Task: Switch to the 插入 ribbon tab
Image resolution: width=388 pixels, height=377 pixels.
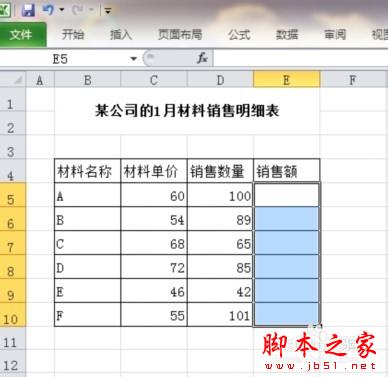Action: click(x=121, y=34)
